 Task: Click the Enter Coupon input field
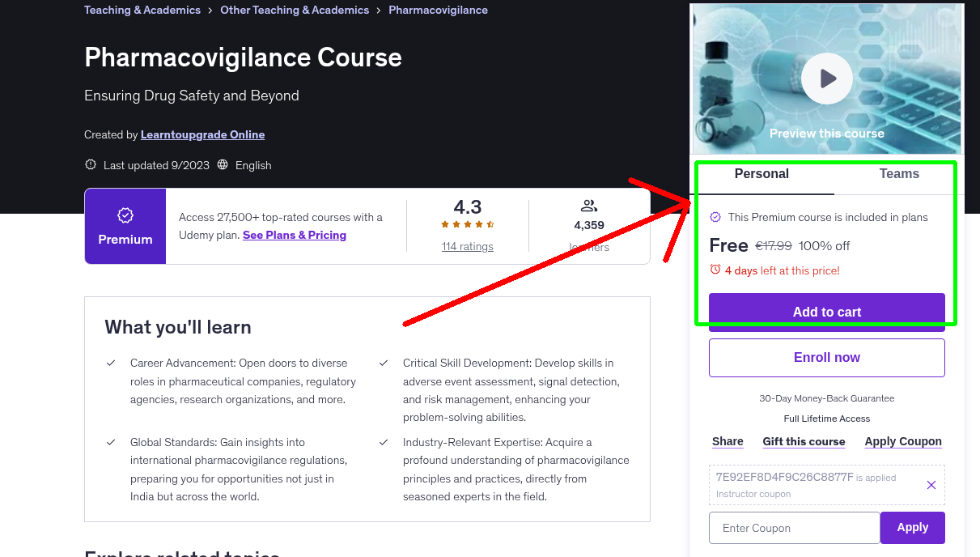pyautogui.click(x=794, y=527)
